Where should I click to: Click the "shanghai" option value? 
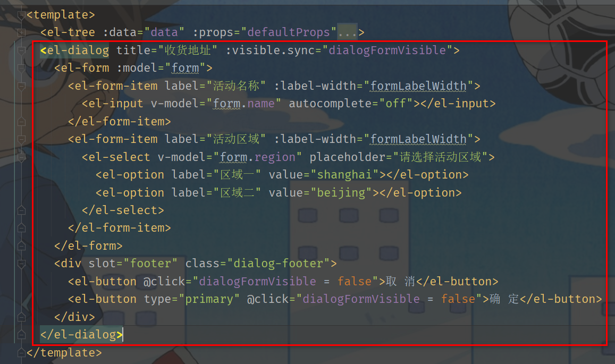click(x=344, y=175)
